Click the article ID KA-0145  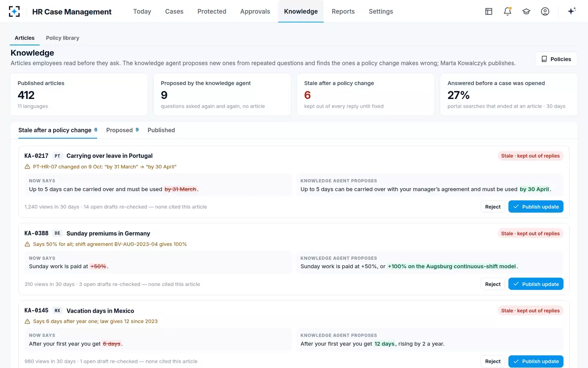36,310
